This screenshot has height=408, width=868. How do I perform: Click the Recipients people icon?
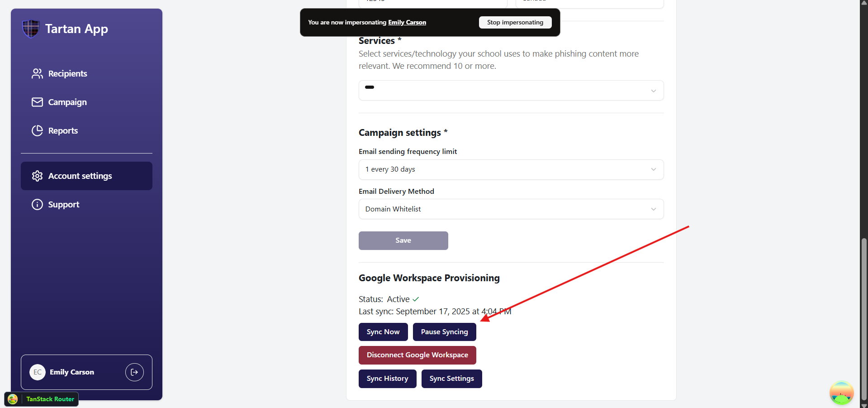(37, 74)
